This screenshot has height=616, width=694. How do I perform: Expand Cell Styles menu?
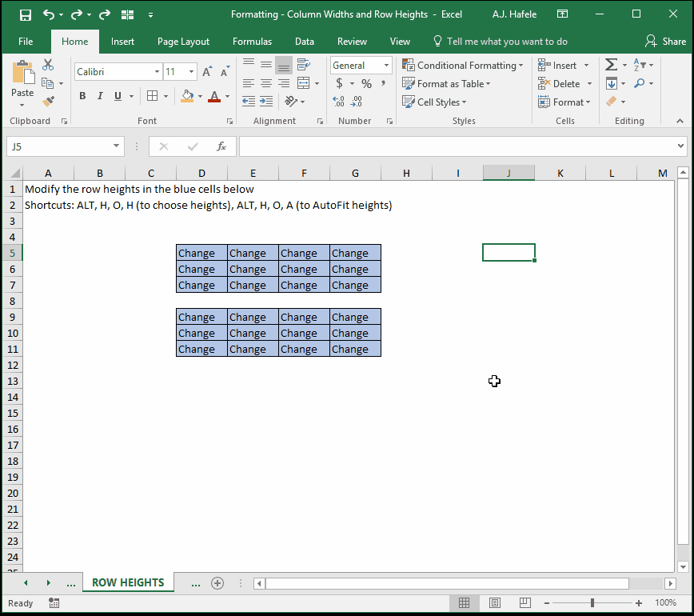pyautogui.click(x=434, y=102)
